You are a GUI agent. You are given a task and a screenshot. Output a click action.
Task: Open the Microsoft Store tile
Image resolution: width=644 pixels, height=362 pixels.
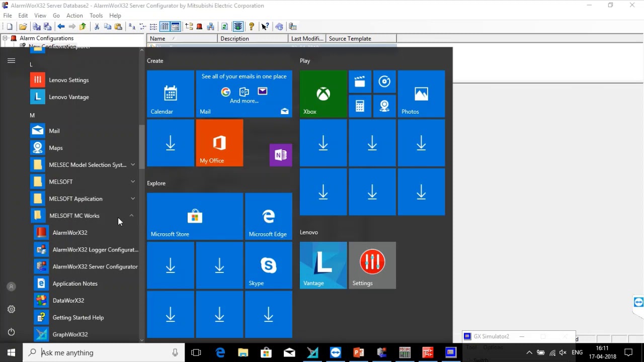coord(195,216)
